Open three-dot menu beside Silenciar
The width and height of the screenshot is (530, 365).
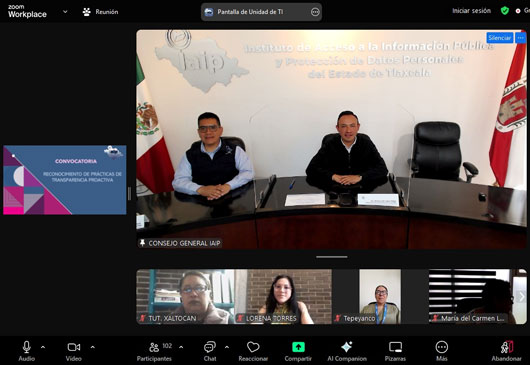[x=521, y=38]
